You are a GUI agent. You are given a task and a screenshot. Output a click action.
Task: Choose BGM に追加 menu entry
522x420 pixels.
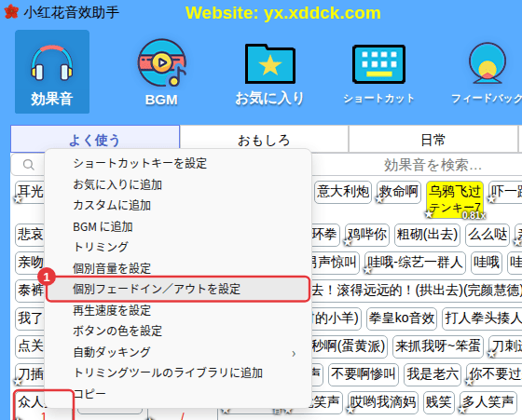click(x=178, y=226)
